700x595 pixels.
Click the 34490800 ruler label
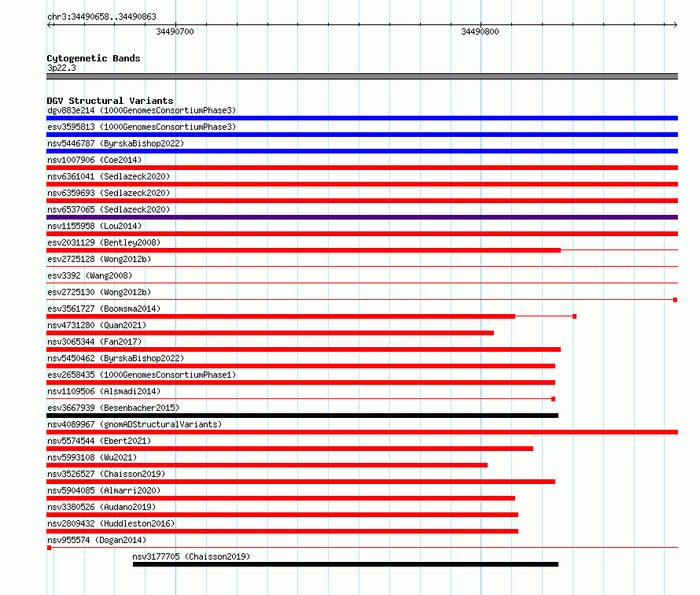(480, 31)
